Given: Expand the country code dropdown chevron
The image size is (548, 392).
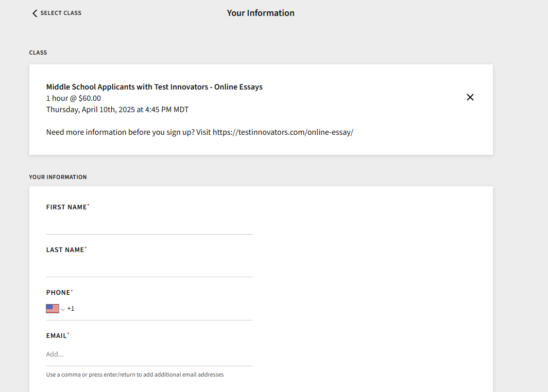Looking at the screenshot, I should coord(63,309).
